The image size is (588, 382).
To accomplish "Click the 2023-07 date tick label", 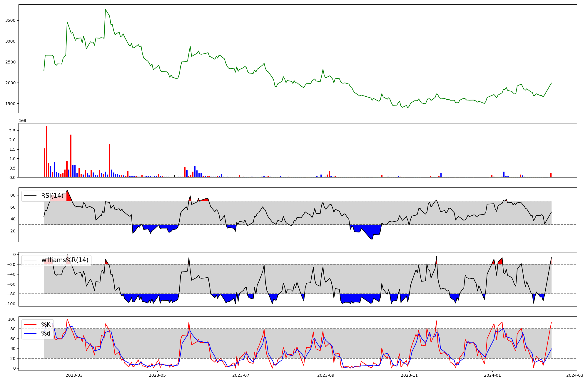I will (x=241, y=375).
